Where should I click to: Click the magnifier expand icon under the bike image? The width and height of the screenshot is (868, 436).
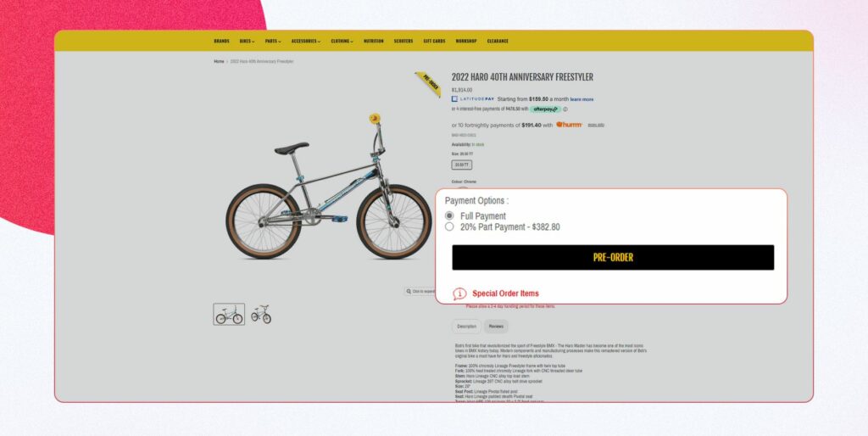[x=409, y=292]
